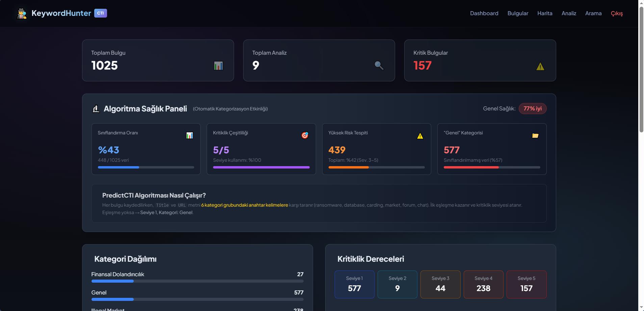
Task: Open the Harita navigation link
Action: point(545,13)
